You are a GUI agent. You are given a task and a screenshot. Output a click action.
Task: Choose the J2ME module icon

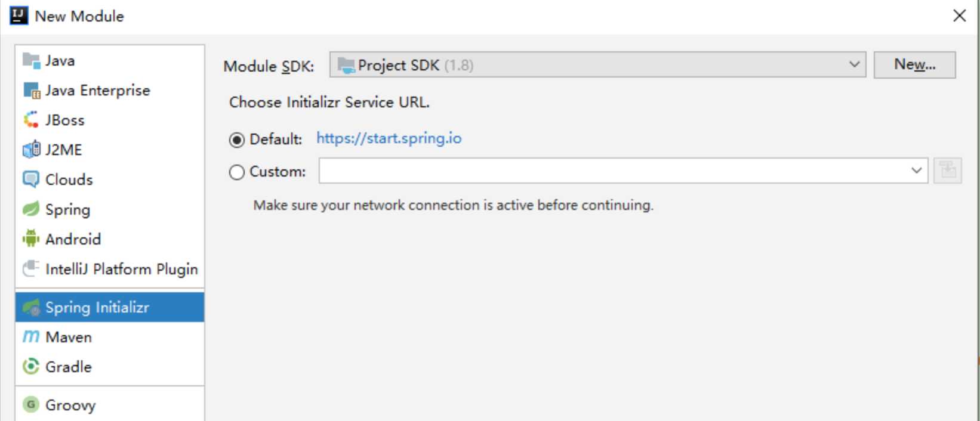31,150
